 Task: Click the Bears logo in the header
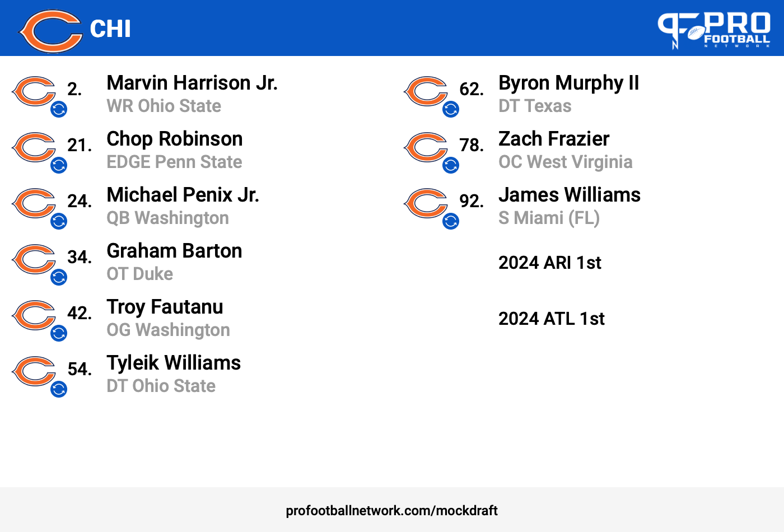point(50,31)
